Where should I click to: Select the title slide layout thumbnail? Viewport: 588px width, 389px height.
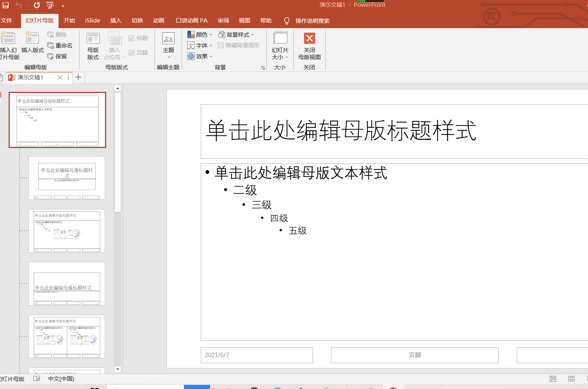pos(67,178)
